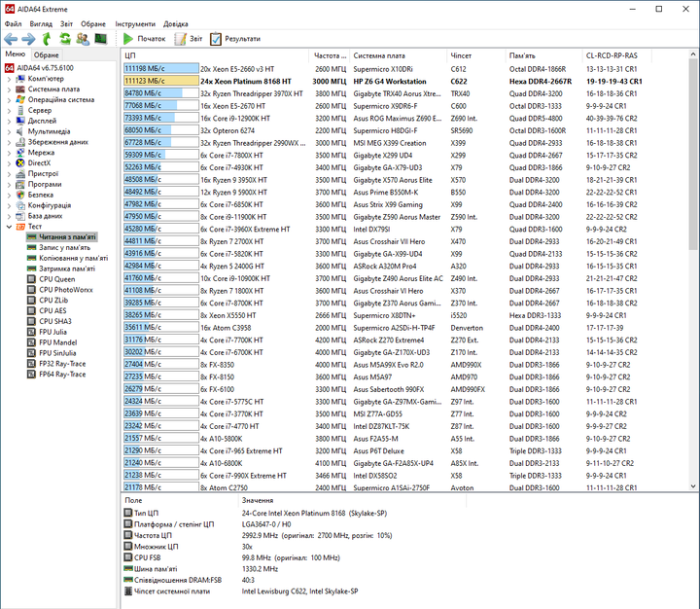The height and width of the screenshot is (609, 700).
Task: Select AIDA64 v6.75.6100 root item
Action: (x=39, y=68)
